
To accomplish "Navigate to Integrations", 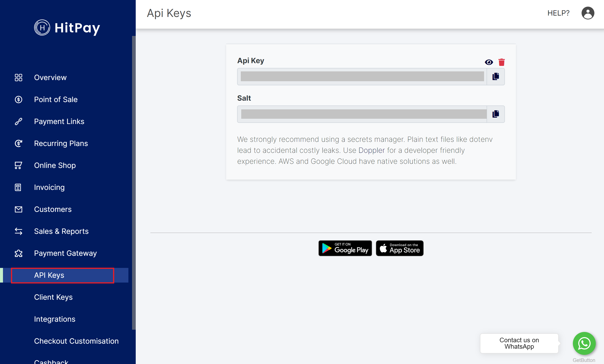I will [54, 319].
